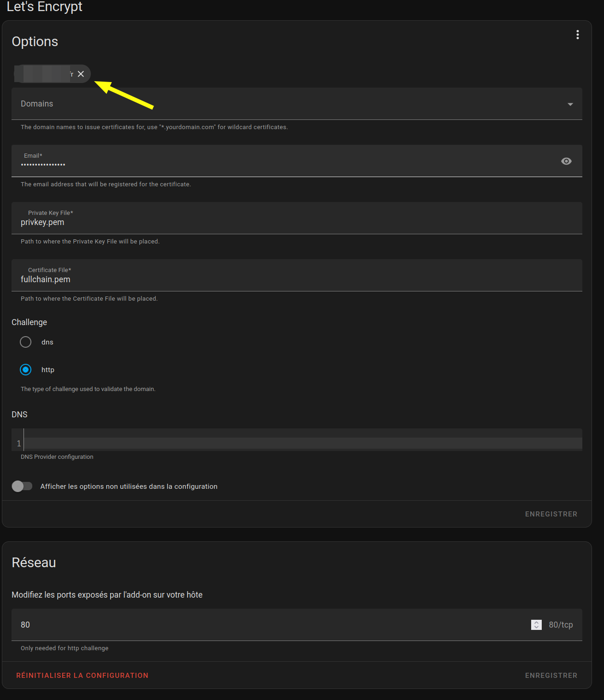Image resolution: width=604 pixels, height=700 pixels.
Task: Expand the Domains dropdown arrow
Action: click(x=570, y=104)
